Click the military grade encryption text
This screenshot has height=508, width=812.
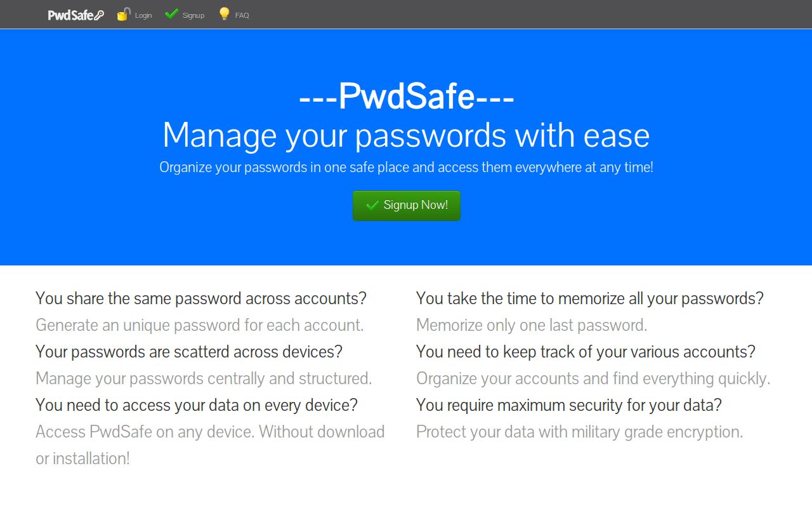(x=578, y=432)
